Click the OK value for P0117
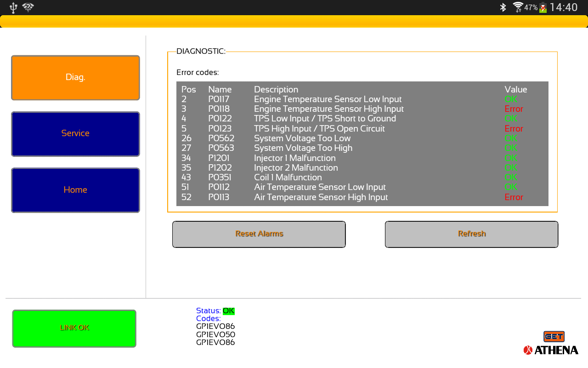This screenshot has height=368, width=588. 511,99
